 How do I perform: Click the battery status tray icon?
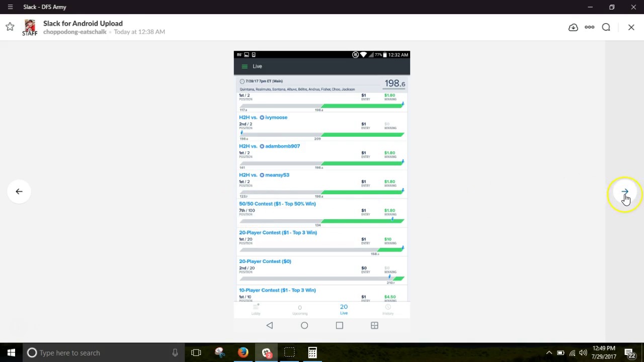(560, 352)
